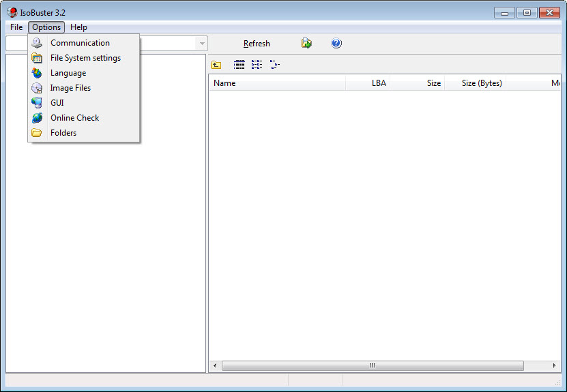Sort by Size (Bytes) column header

(x=475, y=83)
